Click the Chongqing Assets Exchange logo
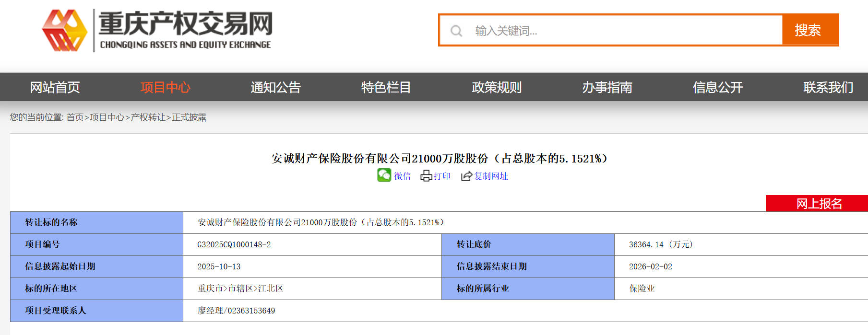This screenshot has width=868, height=335. pos(157,30)
